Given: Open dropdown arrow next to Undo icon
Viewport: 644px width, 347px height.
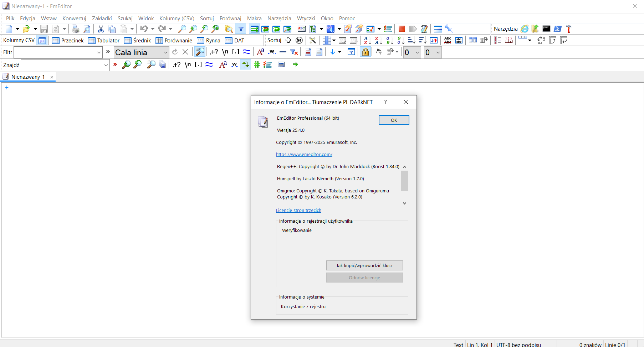Looking at the screenshot, I should [x=153, y=29].
